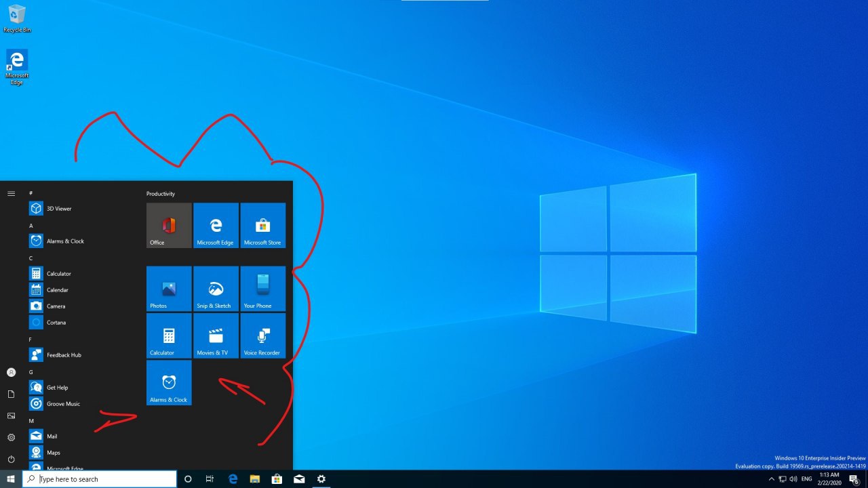The image size is (868, 488).
Task: Click the Start button on the taskbar
Action: 11,479
